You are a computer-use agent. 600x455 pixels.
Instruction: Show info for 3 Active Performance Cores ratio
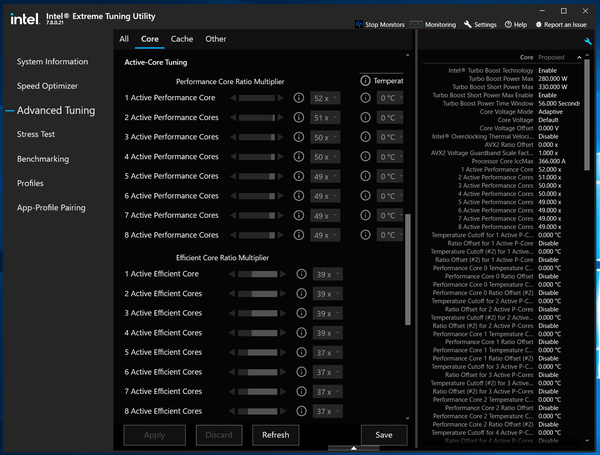pyautogui.click(x=298, y=137)
